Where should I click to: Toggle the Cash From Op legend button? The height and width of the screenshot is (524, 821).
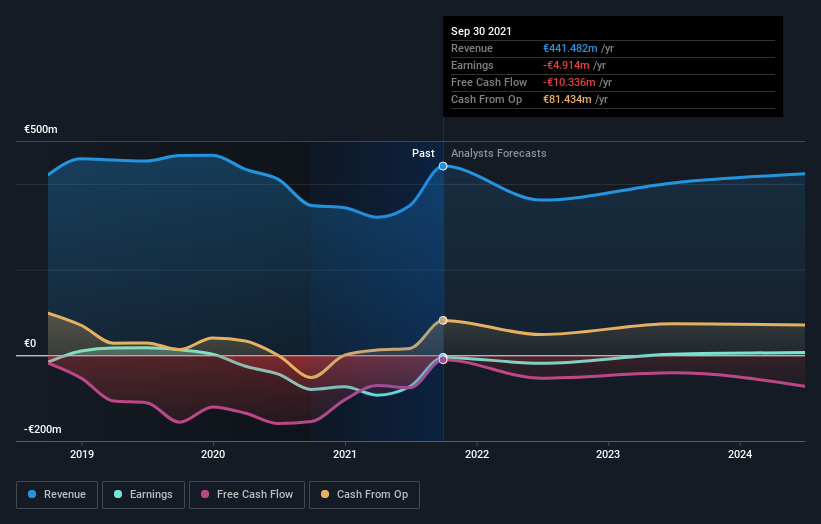tap(364, 495)
